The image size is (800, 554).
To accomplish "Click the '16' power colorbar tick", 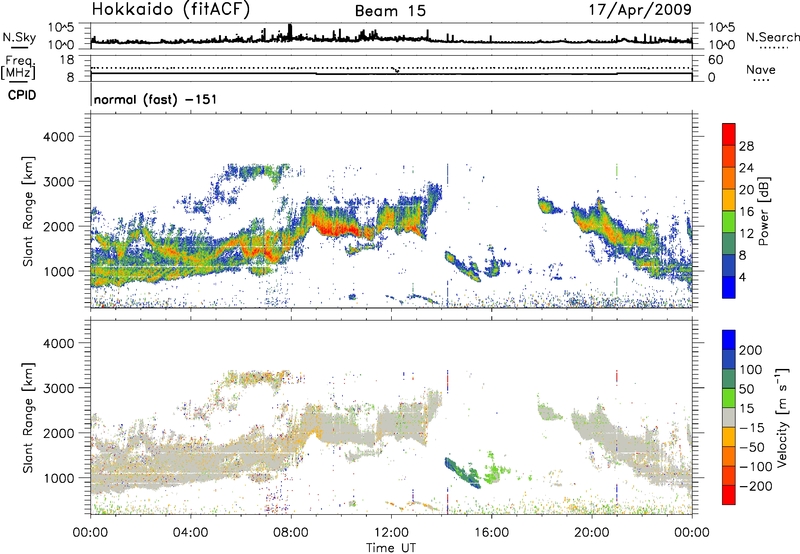I will (x=746, y=212).
